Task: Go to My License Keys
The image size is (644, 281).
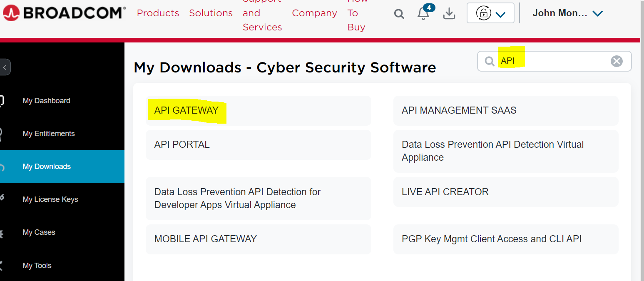Action: 50,199
